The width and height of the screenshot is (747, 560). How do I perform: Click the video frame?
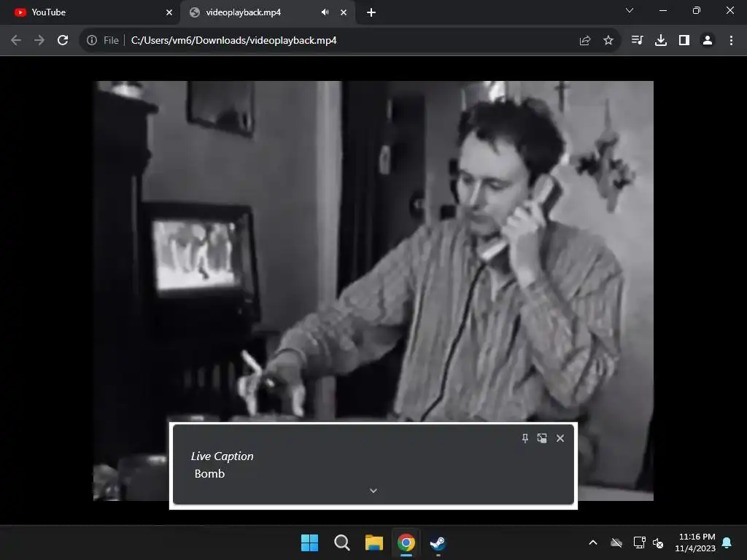373,252
